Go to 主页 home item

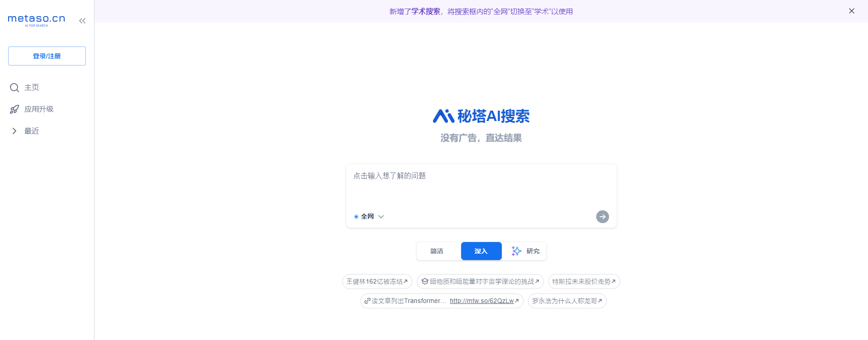pyautogui.click(x=32, y=87)
